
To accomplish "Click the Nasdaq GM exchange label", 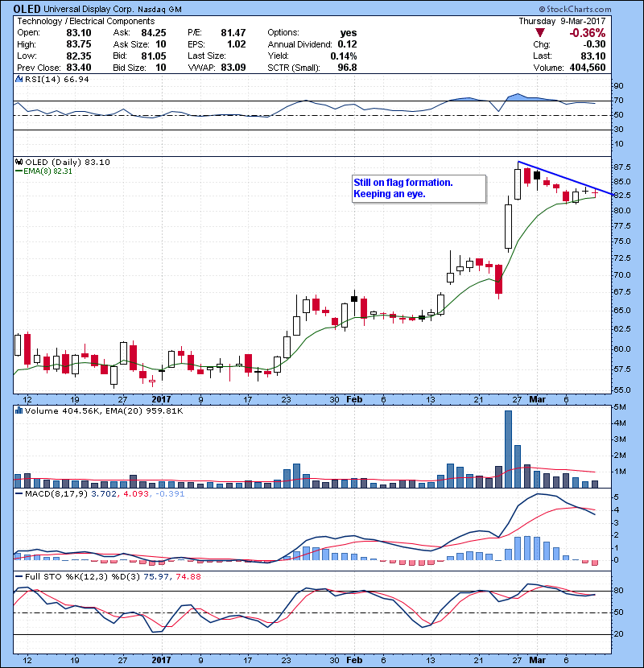I will pos(160,9).
